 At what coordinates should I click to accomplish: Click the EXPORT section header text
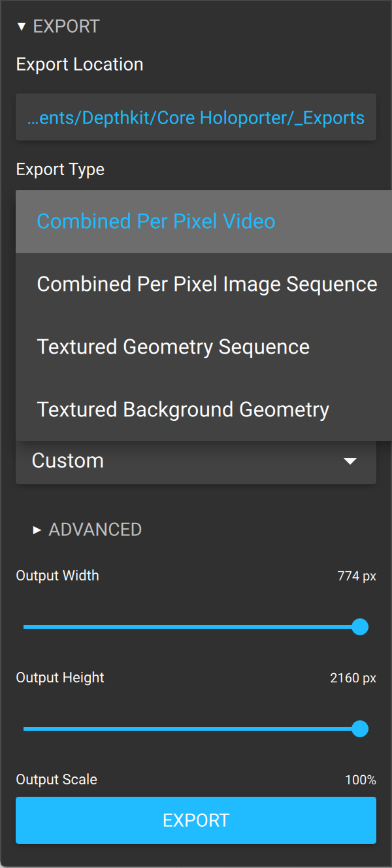click(66, 27)
